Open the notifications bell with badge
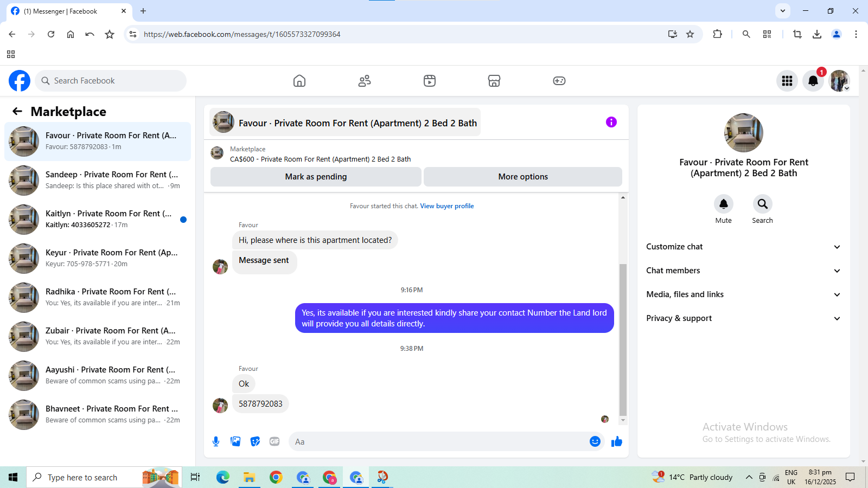 coord(813,81)
